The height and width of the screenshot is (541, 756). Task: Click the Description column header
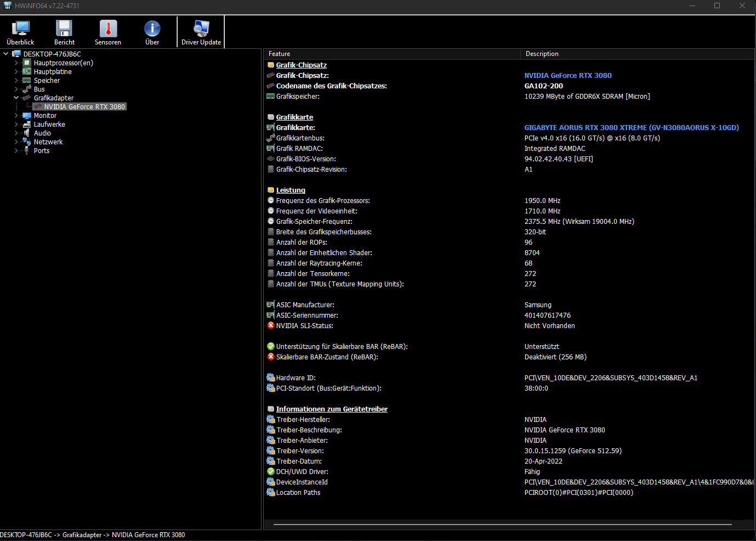click(x=637, y=54)
